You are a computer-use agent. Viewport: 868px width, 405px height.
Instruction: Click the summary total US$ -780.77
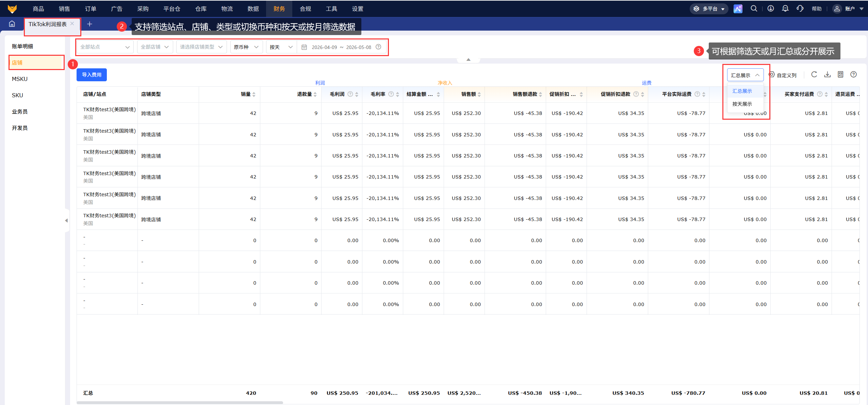(x=688, y=393)
